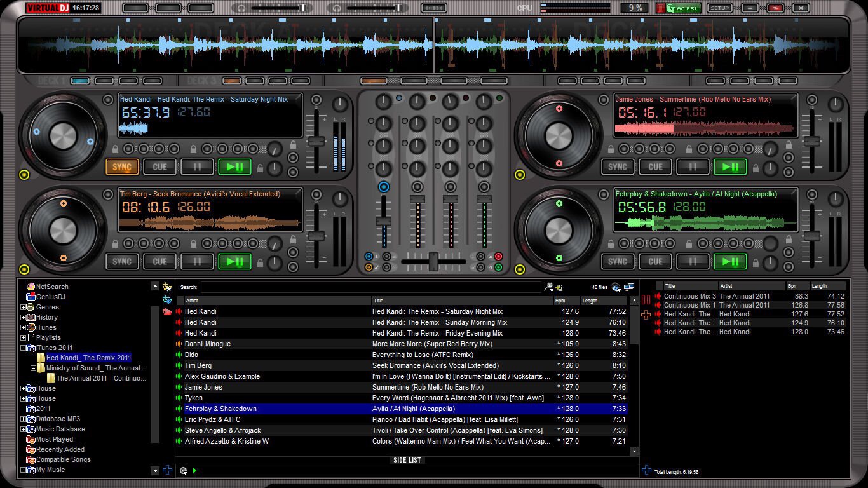Collapse the My Music tree node

24,470
